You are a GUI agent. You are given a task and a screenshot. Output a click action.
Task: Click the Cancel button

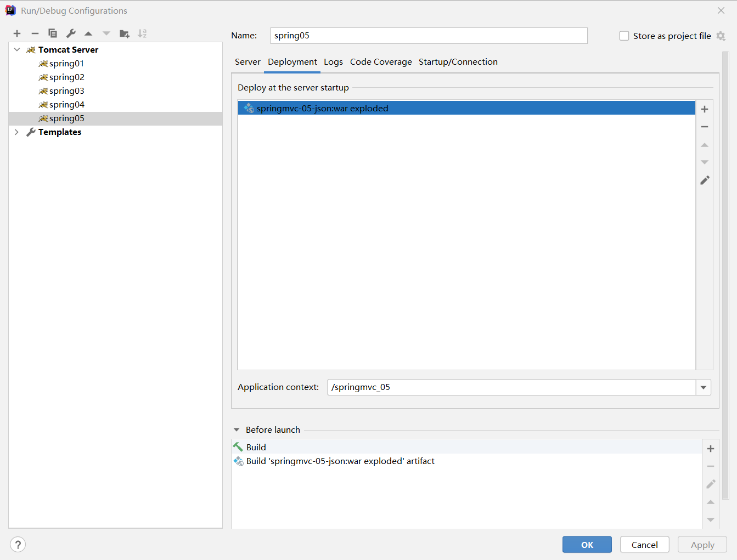[x=644, y=545]
